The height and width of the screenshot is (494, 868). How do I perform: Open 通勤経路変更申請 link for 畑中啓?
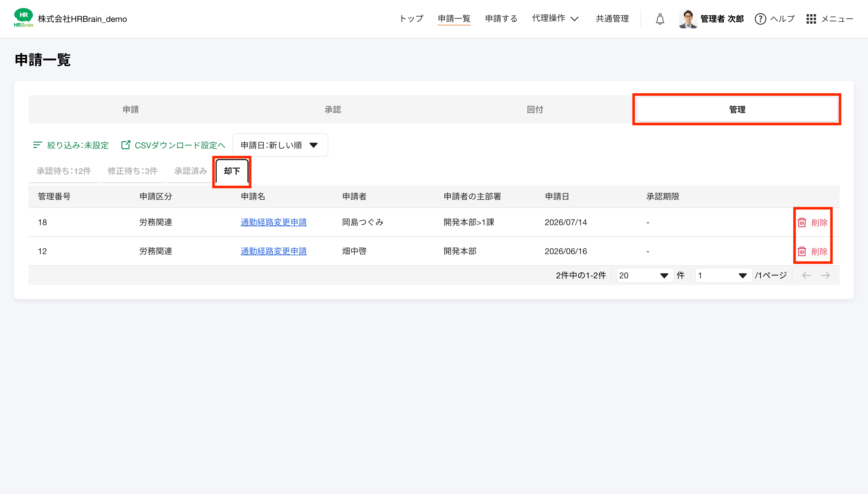pos(273,251)
